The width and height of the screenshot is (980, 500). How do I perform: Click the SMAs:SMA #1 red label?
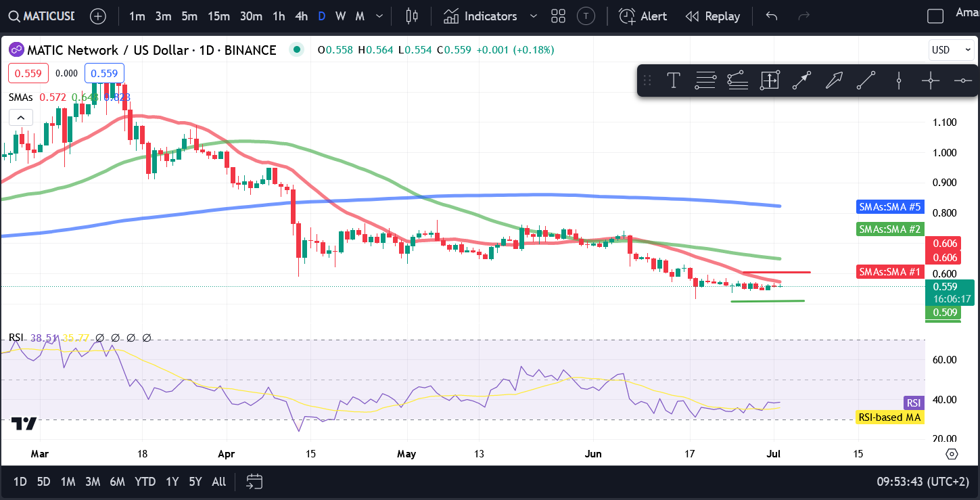889,272
